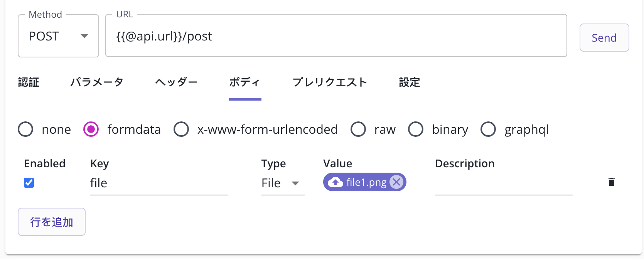Click the Key field containing file
The width and height of the screenshot is (644, 259).
pyautogui.click(x=159, y=183)
